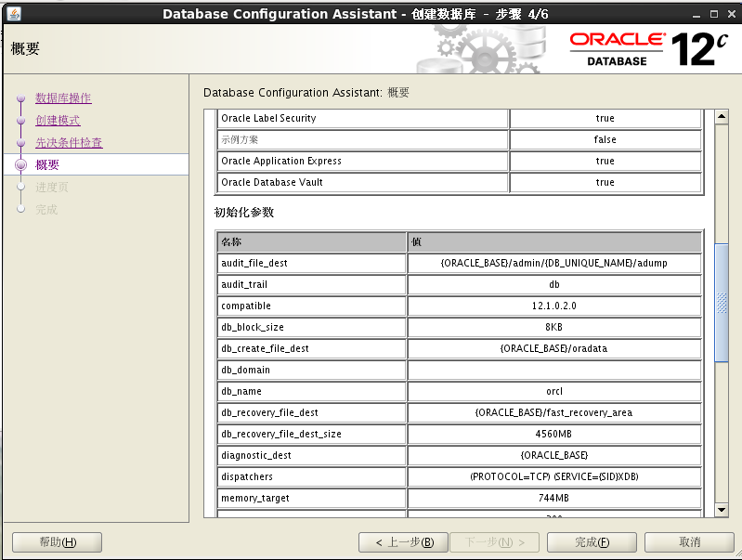Select the db_domain parameter name
Image resolution: width=742 pixels, height=560 pixels.
click(x=311, y=370)
